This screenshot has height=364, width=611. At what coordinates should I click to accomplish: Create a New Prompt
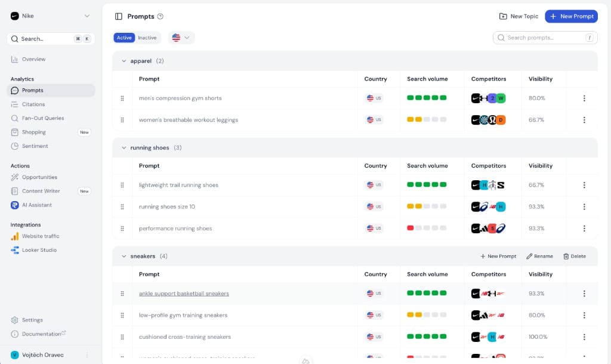pos(571,16)
